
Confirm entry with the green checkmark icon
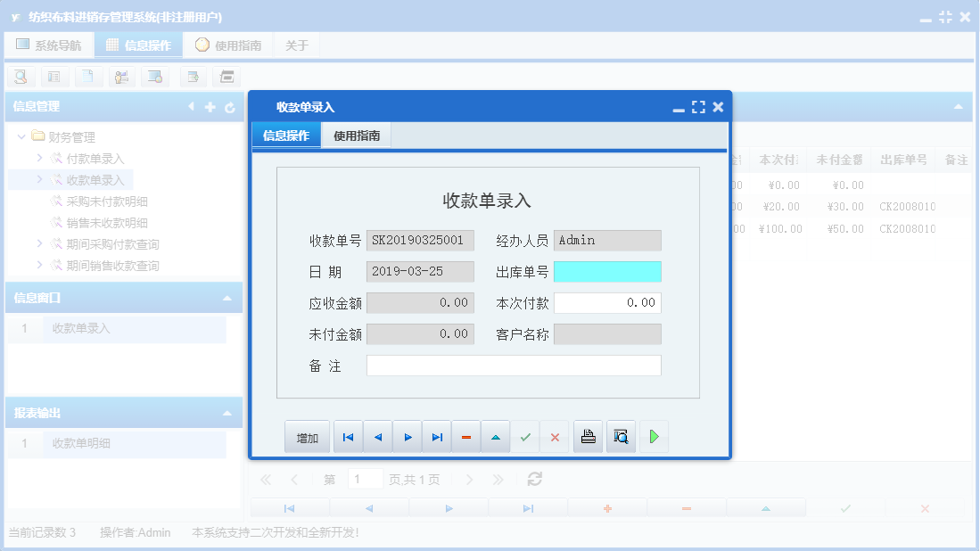525,436
